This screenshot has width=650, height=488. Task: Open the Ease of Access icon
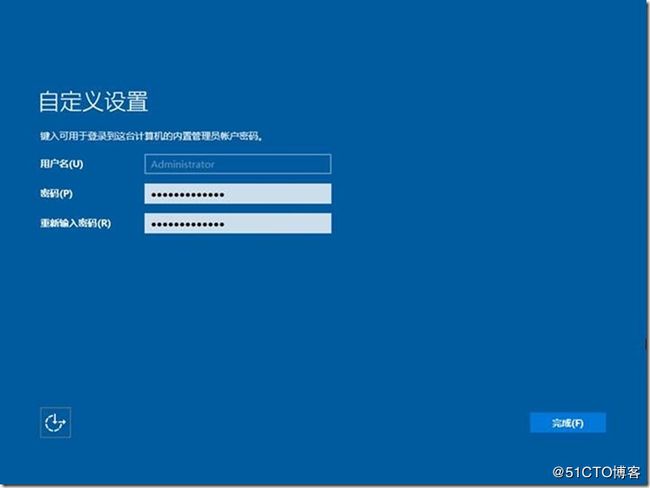tap(56, 422)
